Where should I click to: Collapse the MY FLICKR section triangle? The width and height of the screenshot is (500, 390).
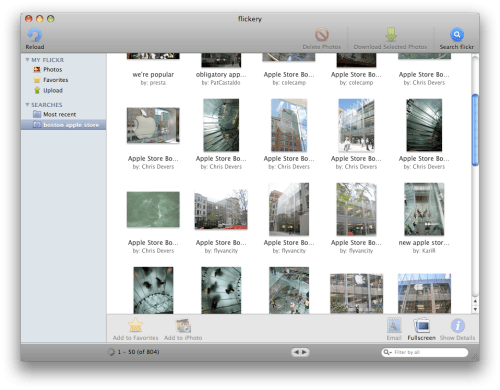(27, 60)
